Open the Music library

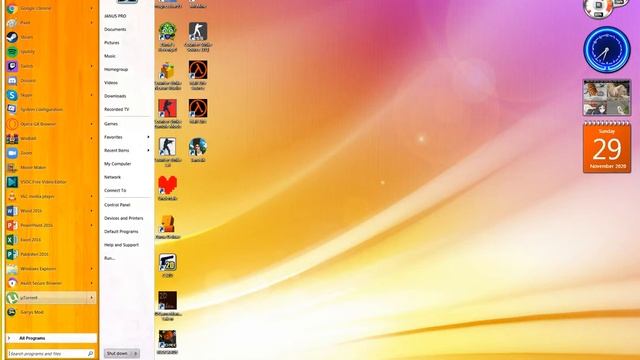(x=110, y=56)
